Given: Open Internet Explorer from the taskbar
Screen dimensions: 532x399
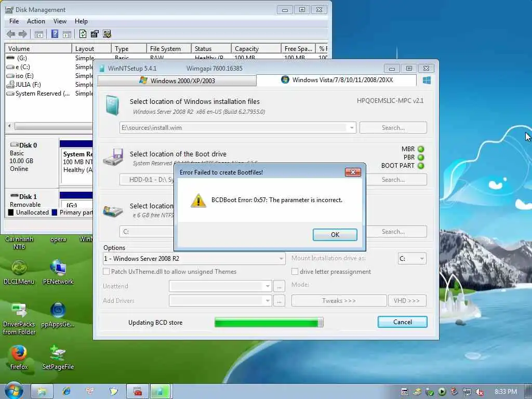Looking at the screenshot, I should coord(66,392).
